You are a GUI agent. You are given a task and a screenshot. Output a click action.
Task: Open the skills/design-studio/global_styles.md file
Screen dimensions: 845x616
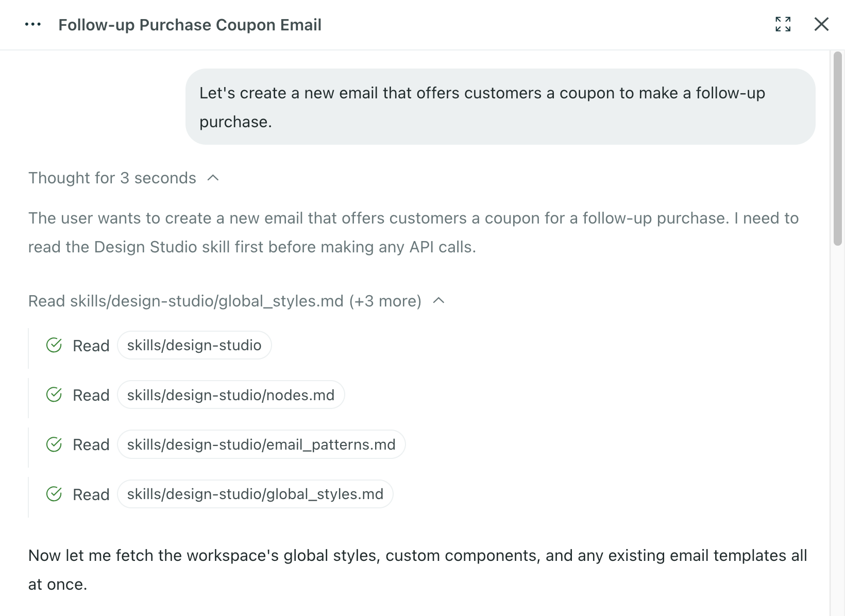point(255,494)
